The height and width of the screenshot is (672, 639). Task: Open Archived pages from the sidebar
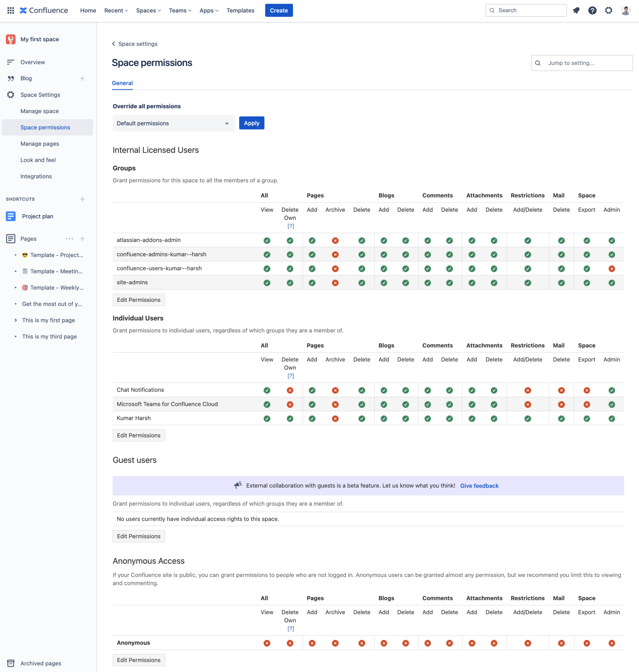[x=40, y=663]
